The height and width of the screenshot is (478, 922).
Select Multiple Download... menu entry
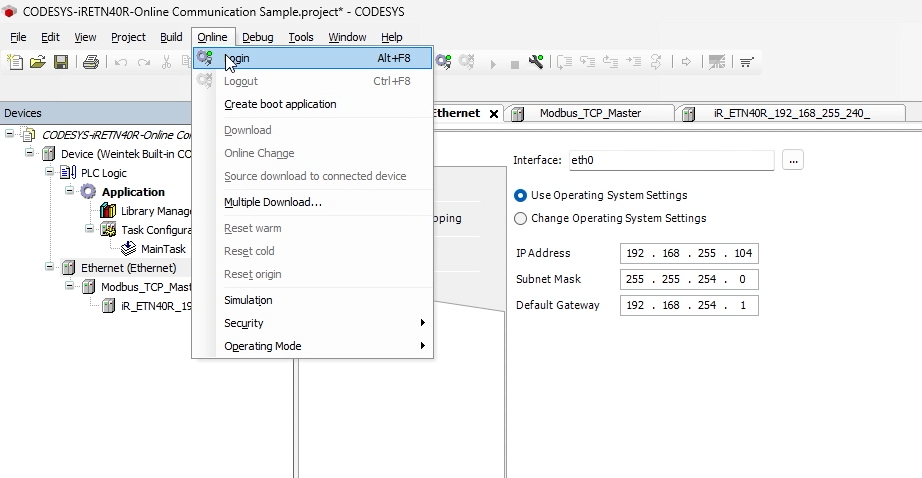(313, 202)
